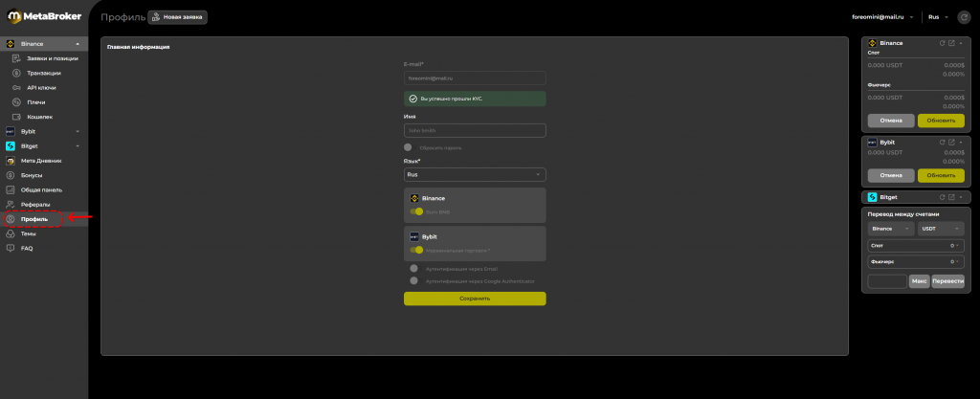Open Bybit widget external link icon

(951, 143)
